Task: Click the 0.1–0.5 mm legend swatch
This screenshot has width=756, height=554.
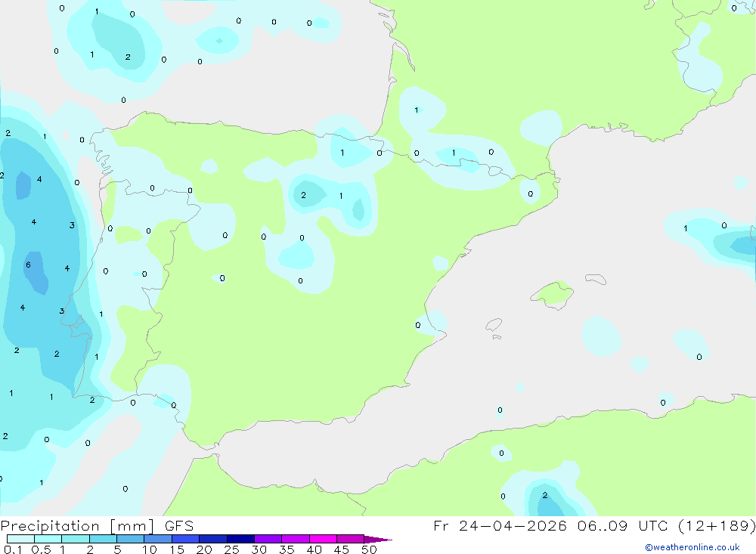Action: click(20, 539)
